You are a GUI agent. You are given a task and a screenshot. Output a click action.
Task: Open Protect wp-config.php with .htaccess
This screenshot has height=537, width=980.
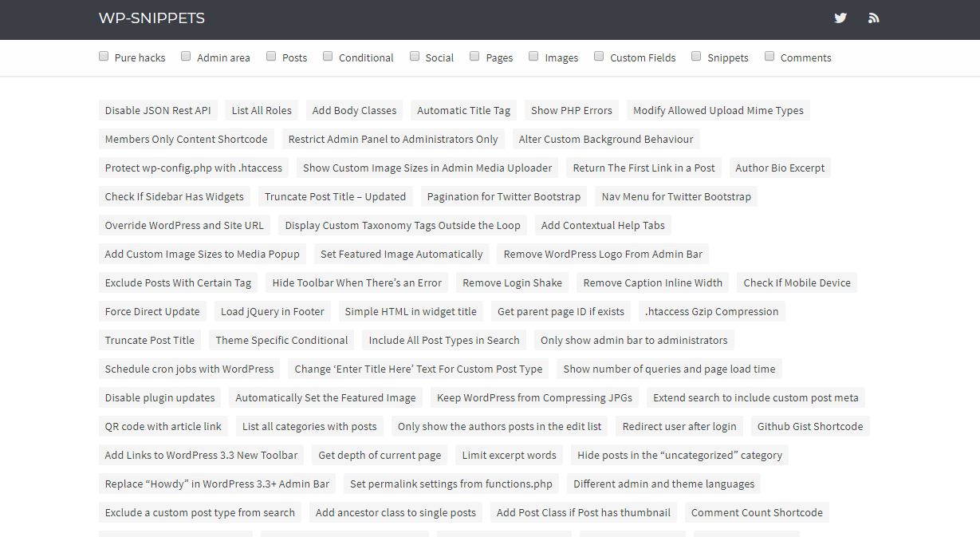(x=194, y=168)
